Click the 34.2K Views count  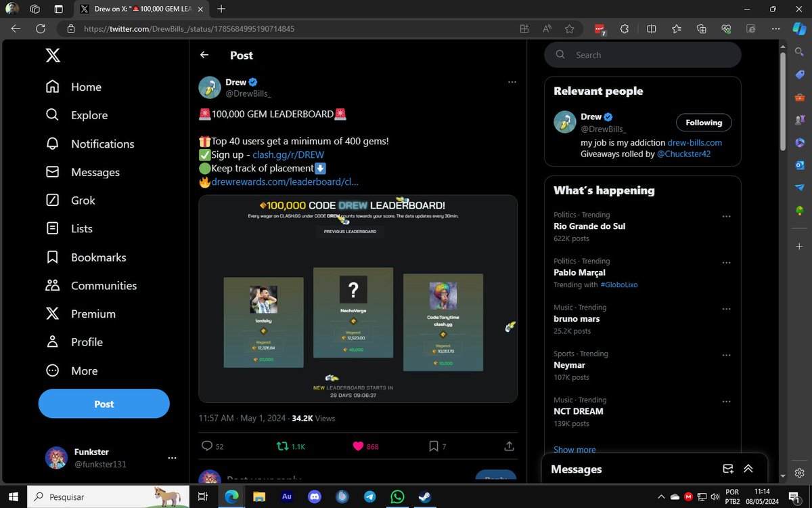click(313, 418)
